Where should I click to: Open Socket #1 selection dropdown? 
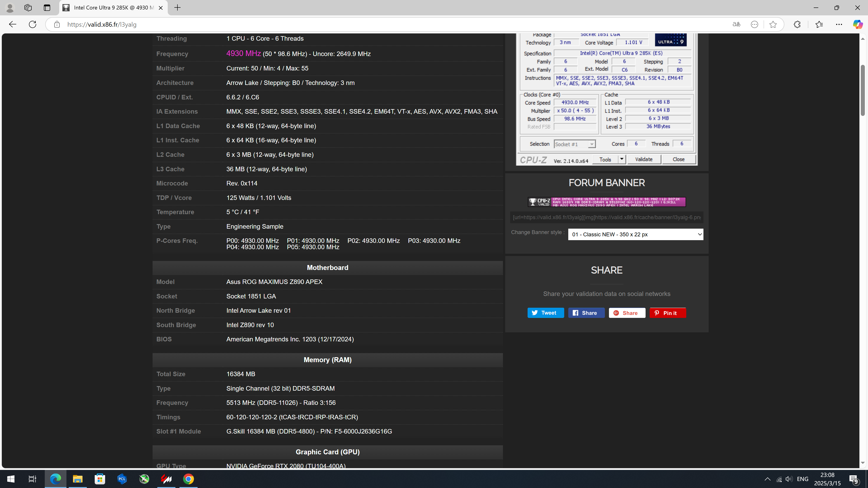click(x=575, y=144)
